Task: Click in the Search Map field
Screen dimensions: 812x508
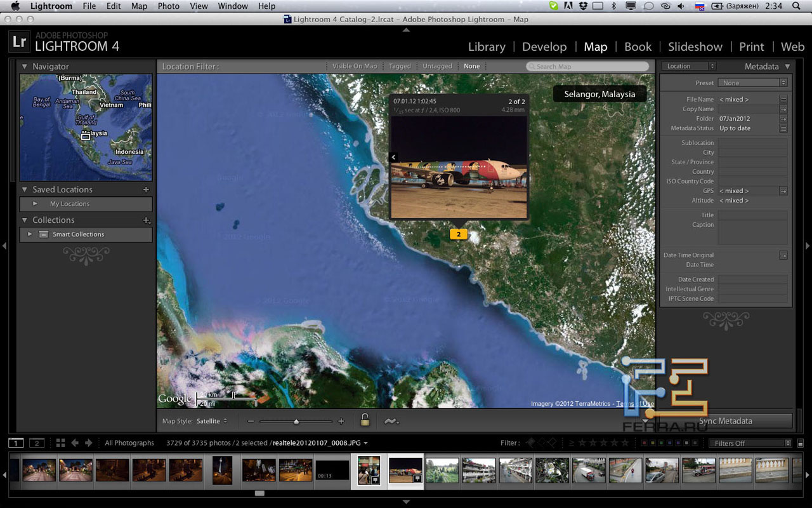Action: click(588, 67)
